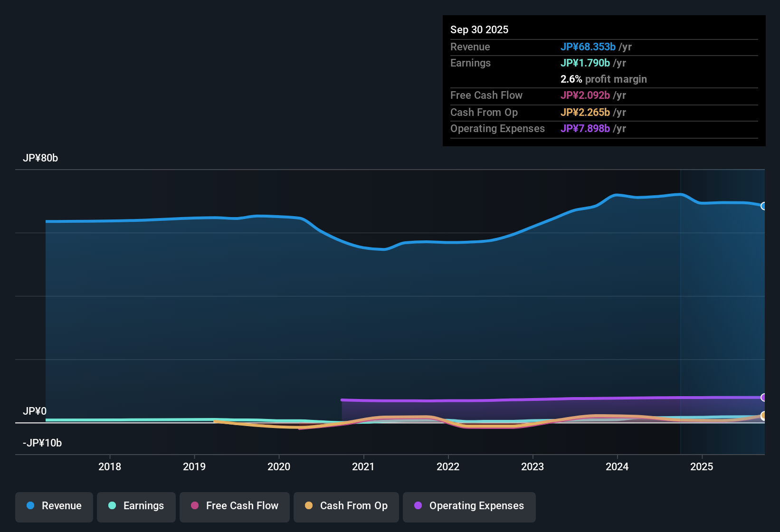The height and width of the screenshot is (532, 780).
Task: Select the 2021 year axis label
Action: pyautogui.click(x=363, y=466)
